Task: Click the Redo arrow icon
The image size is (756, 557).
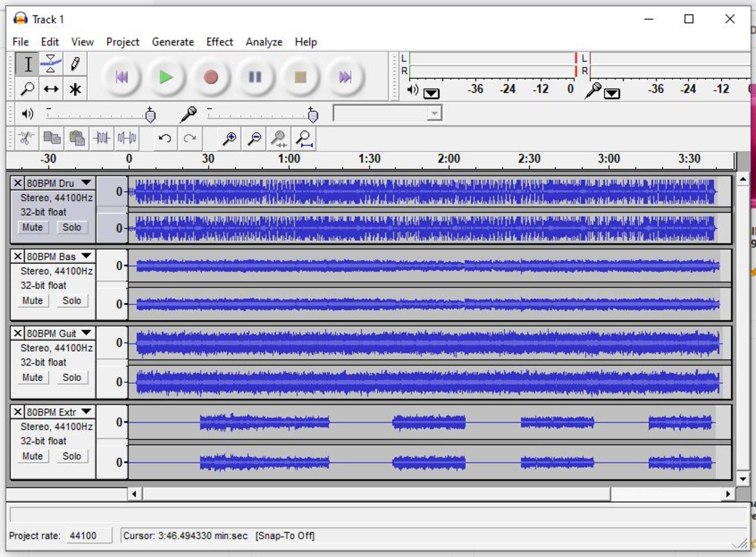Action: coord(190,138)
